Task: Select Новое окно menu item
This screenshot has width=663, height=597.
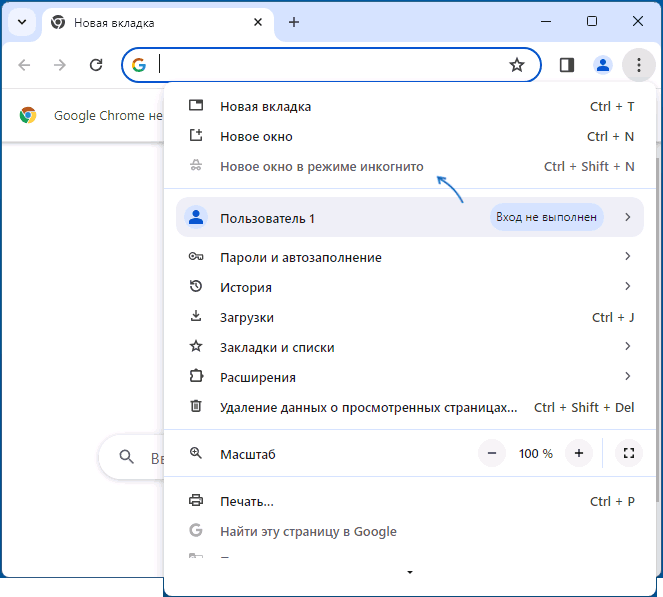Action: click(409, 136)
